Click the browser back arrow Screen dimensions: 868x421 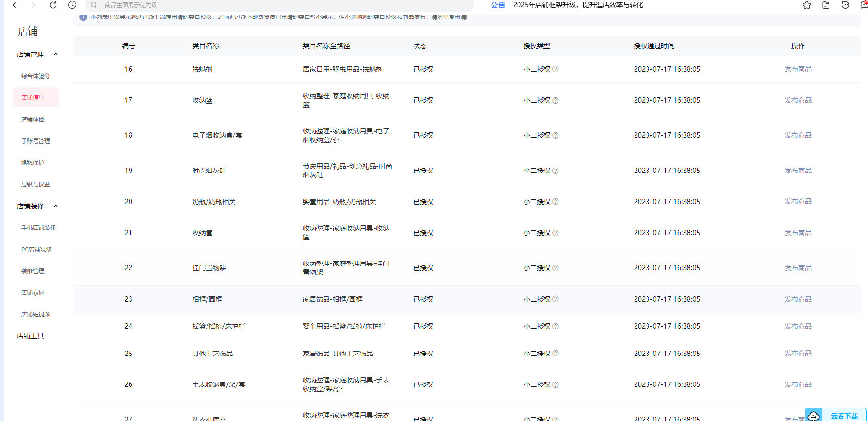point(14,5)
